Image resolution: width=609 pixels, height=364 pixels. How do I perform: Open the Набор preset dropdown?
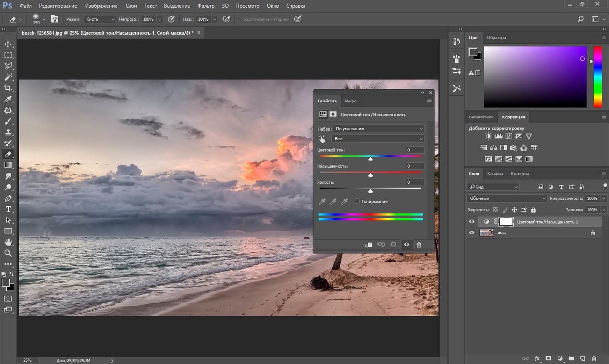coord(378,129)
